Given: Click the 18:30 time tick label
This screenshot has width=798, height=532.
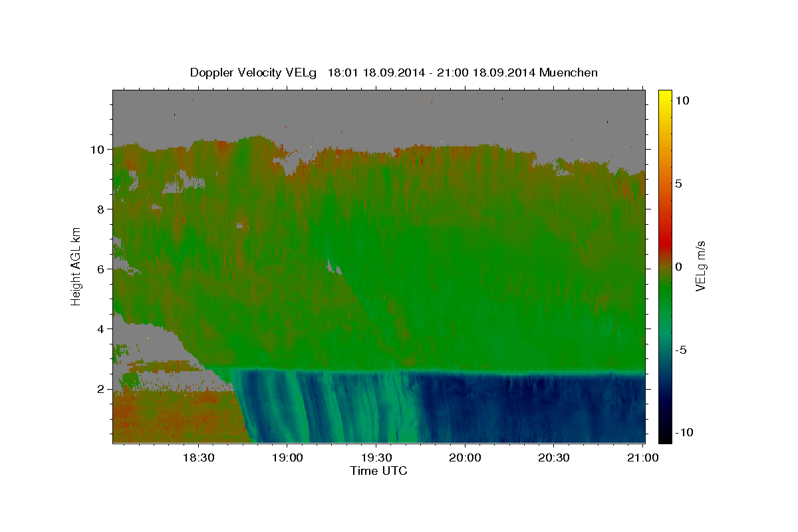Looking at the screenshot, I should pos(198,458).
